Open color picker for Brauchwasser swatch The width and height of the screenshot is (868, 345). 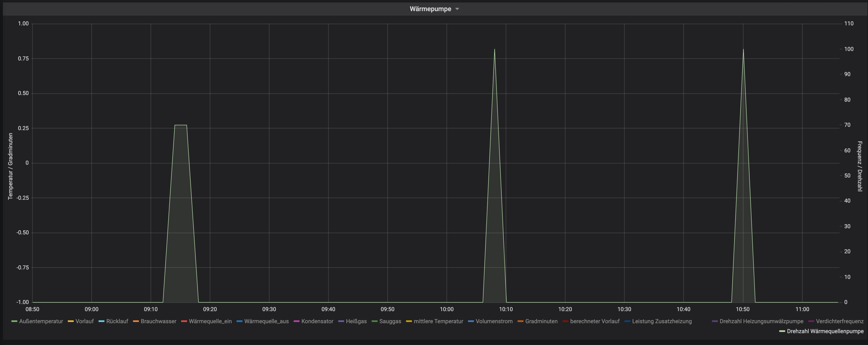pos(136,321)
